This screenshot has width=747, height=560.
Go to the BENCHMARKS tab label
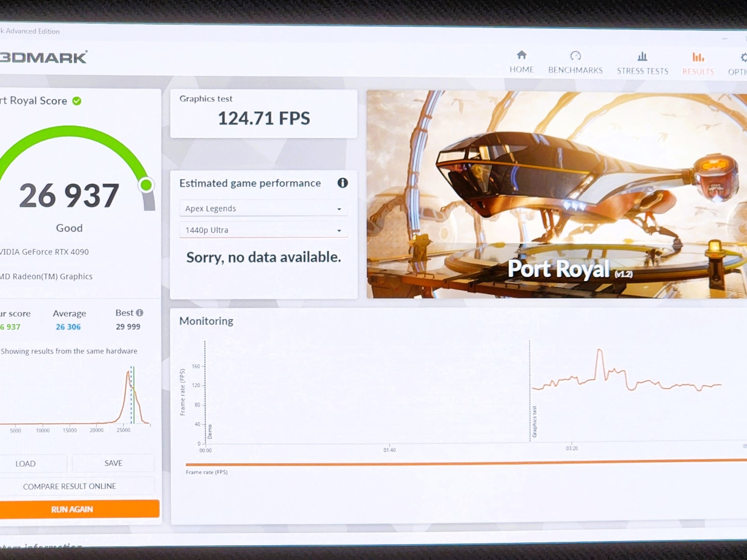pos(575,70)
